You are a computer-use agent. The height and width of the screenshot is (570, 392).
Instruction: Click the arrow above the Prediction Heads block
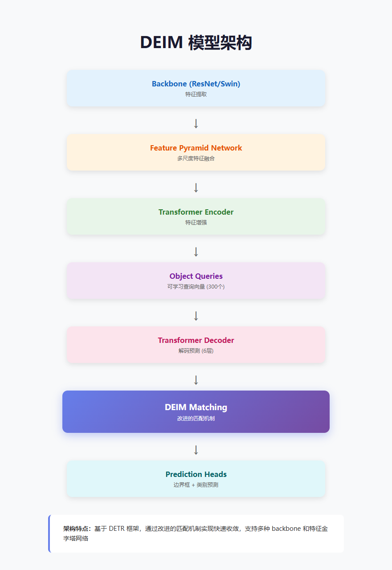[x=196, y=450]
